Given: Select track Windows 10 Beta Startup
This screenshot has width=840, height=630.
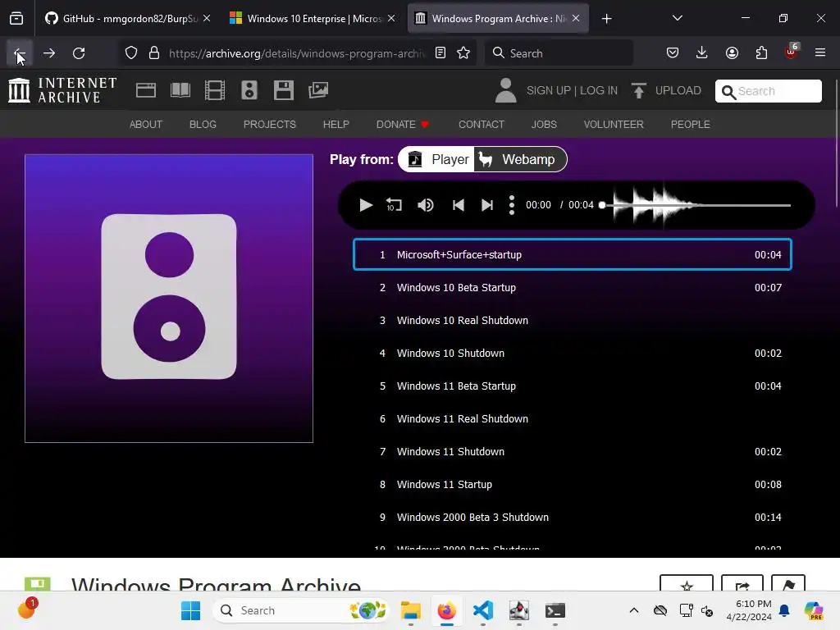Looking at the screenshot, I should pos(572,288).
